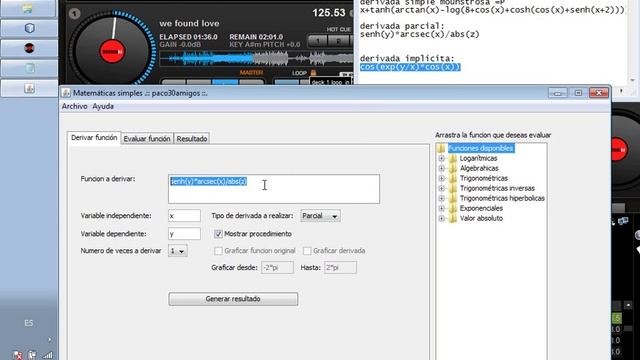Screen dimensions: 640x360
Task: Click the flag with red X tray icon
Action: pyautogui.click(x=17, y=355)
